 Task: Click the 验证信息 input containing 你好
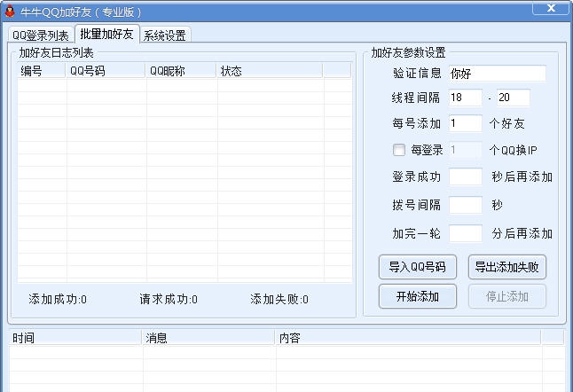click(498, 74)
